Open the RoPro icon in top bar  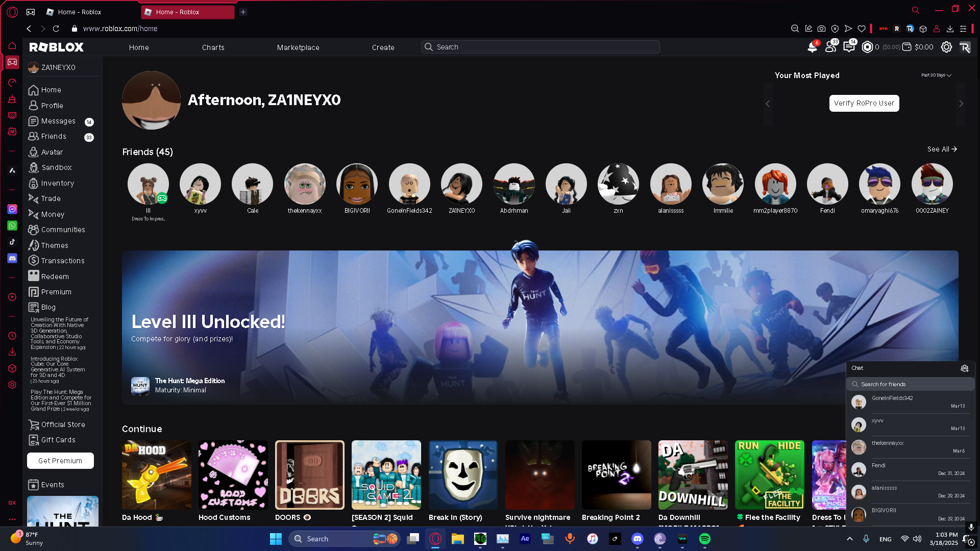click(964, 47)
